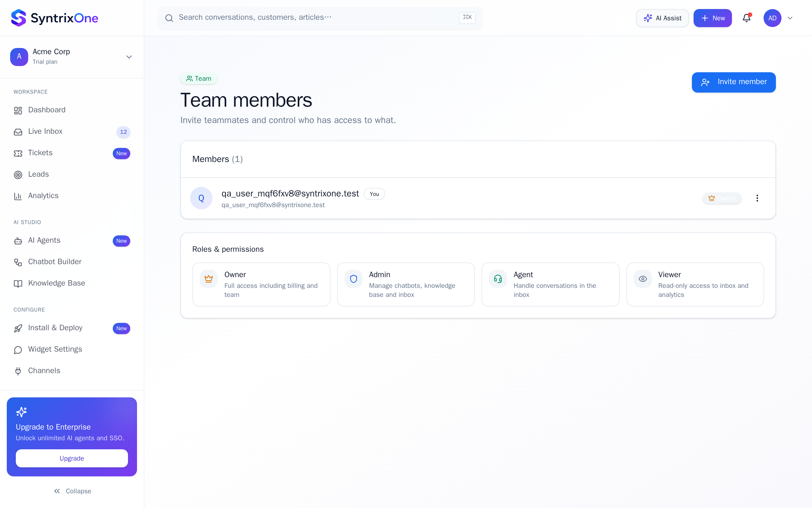This screenshot has height=508, width=812.
Task: Click the Viewer role title
Action: click(x=669, y=275)
